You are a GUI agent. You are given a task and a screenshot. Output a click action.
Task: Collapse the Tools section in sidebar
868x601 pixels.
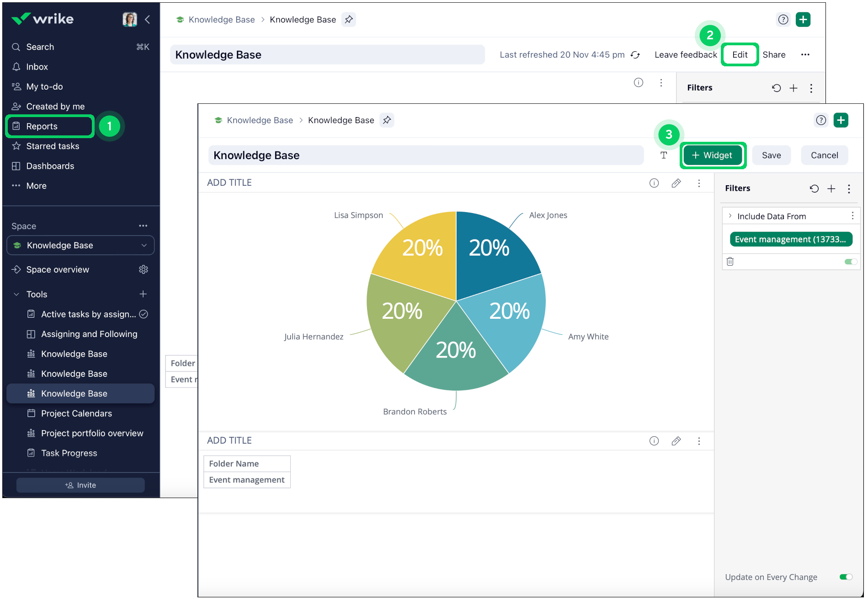[x=16, y=294]
